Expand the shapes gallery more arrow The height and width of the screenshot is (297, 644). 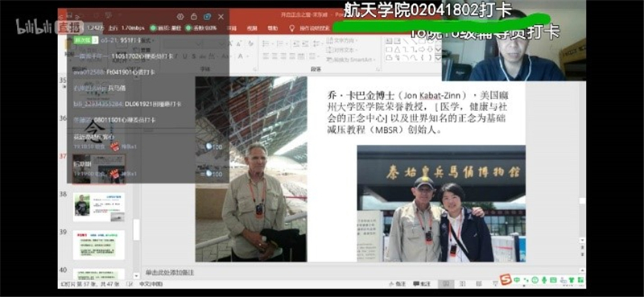[438, 57]
